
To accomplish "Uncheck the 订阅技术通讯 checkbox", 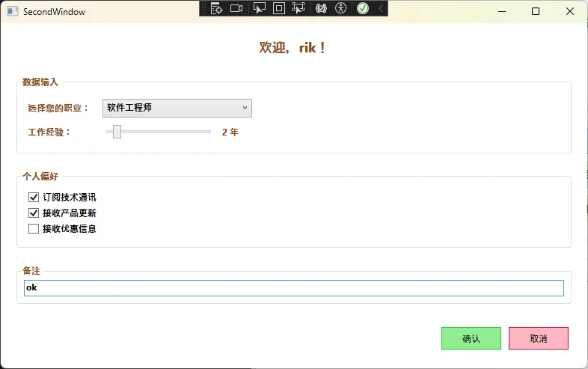I will pos(33,198).
